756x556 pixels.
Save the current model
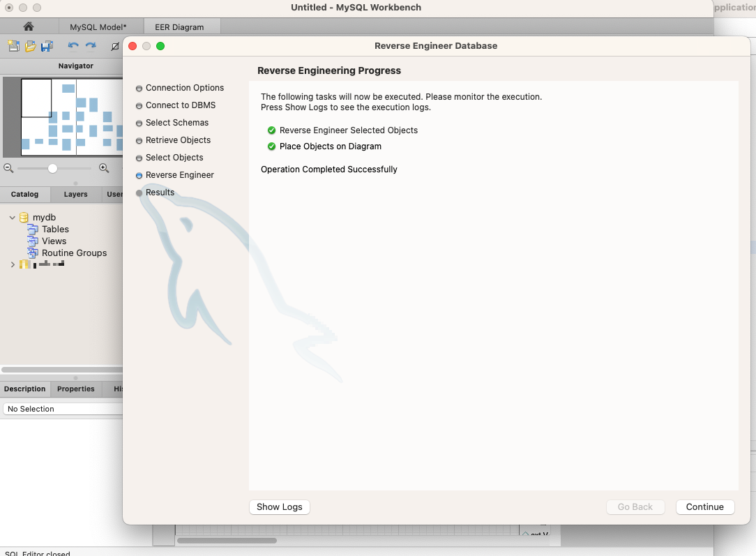(x=47, y=46)
